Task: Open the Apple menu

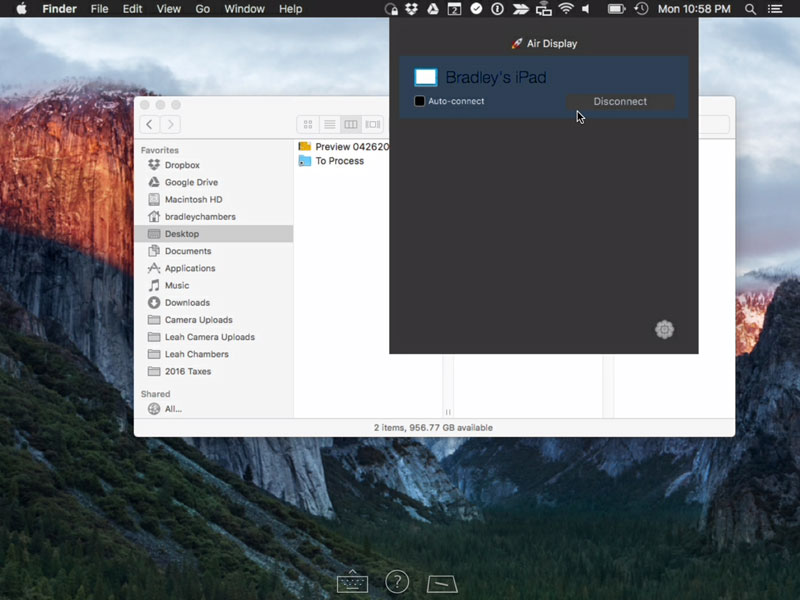Action: tap(21, 9)
